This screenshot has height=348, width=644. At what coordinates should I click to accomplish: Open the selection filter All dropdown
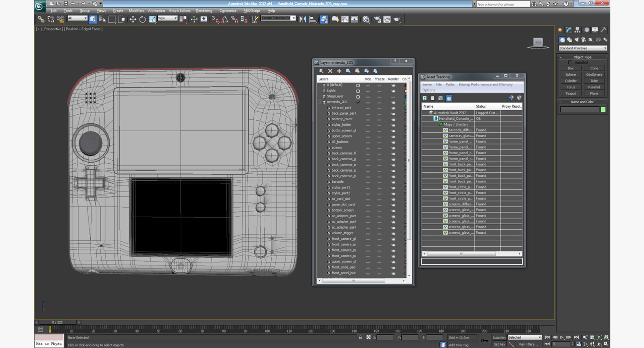77,18
